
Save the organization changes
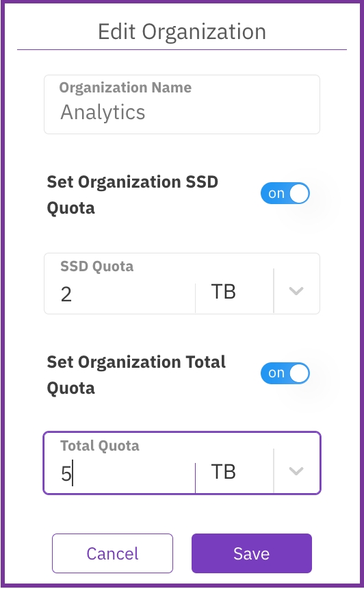coord(252,553)
